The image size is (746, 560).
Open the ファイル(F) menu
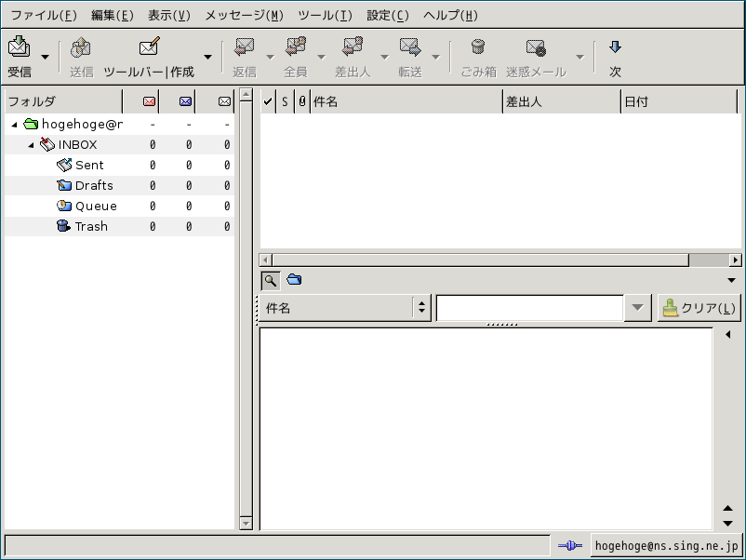[x=44, y=15]
